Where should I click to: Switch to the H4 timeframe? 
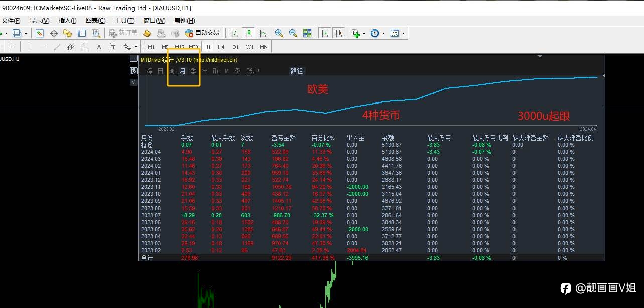(221, 47)
